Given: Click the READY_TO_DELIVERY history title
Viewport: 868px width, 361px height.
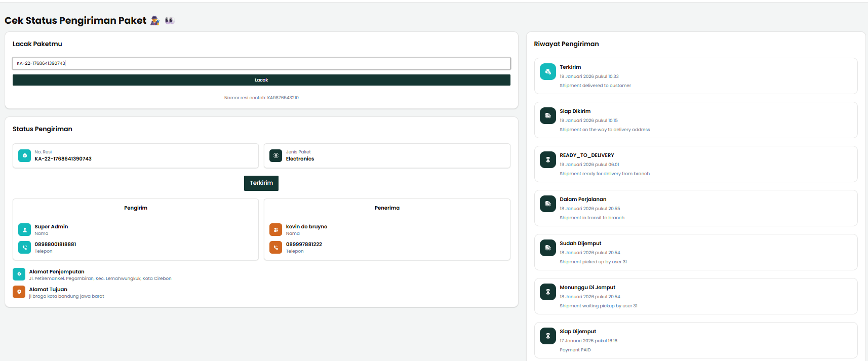Looking at the screenshot, I should click(x=586, y=155).
